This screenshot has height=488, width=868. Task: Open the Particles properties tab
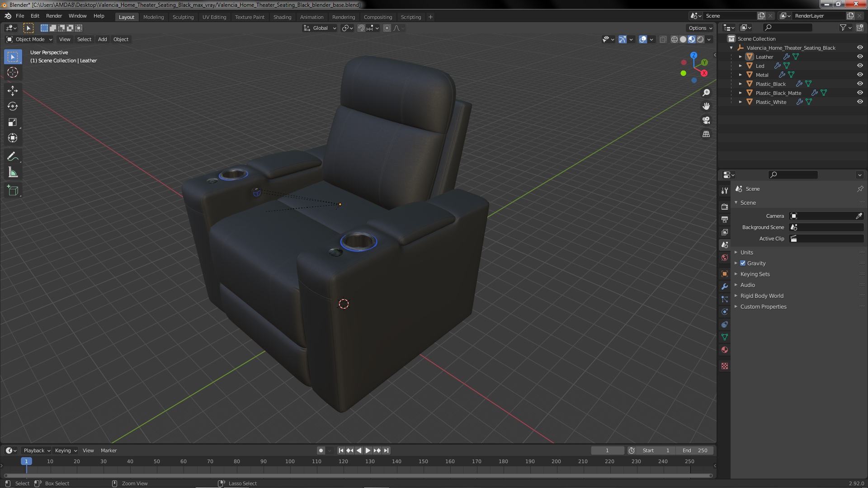[x=725, y=299]
